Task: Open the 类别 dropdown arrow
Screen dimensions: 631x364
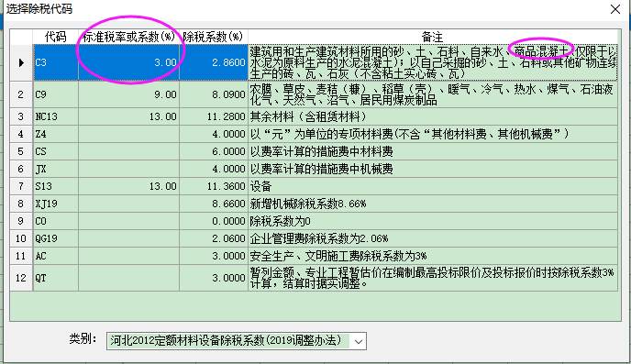Action: click(x=359, y=341)
